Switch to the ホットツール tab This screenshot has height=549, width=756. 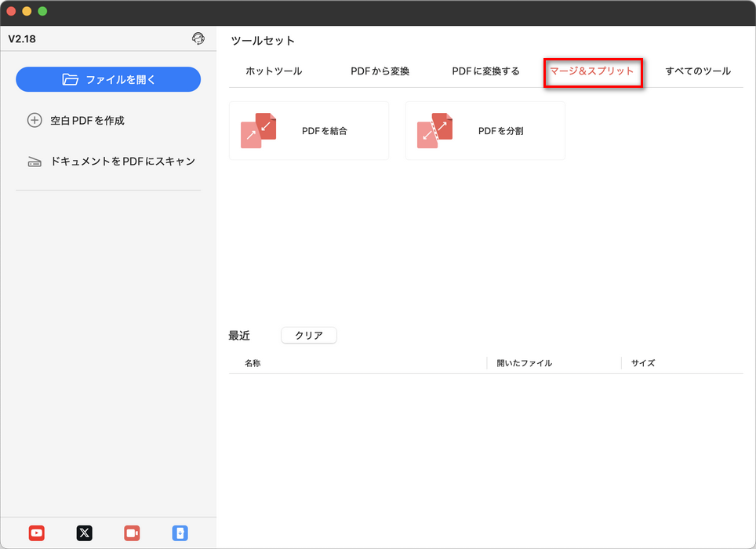click(x=272, y=70)
